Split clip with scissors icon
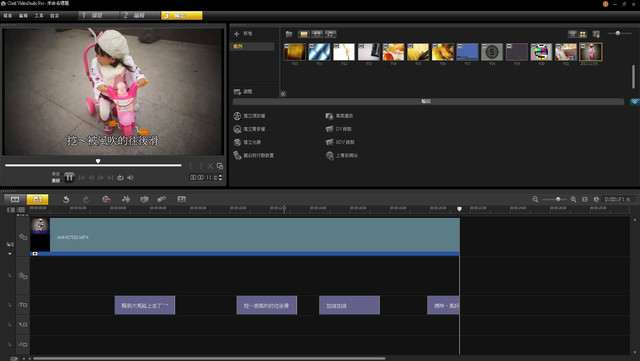The height and width of the screenshot is (361, 640). click(x=210, y=166)
